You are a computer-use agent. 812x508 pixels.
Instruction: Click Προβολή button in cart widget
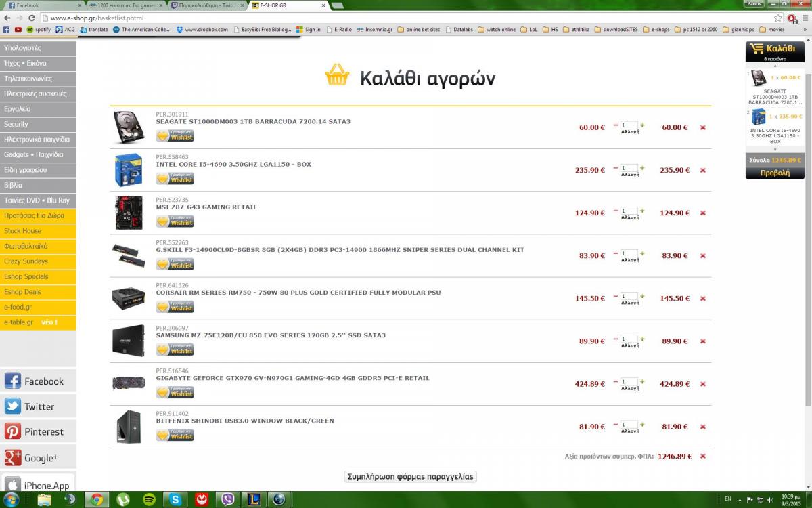pyautogui.click(x=775, y=173)
